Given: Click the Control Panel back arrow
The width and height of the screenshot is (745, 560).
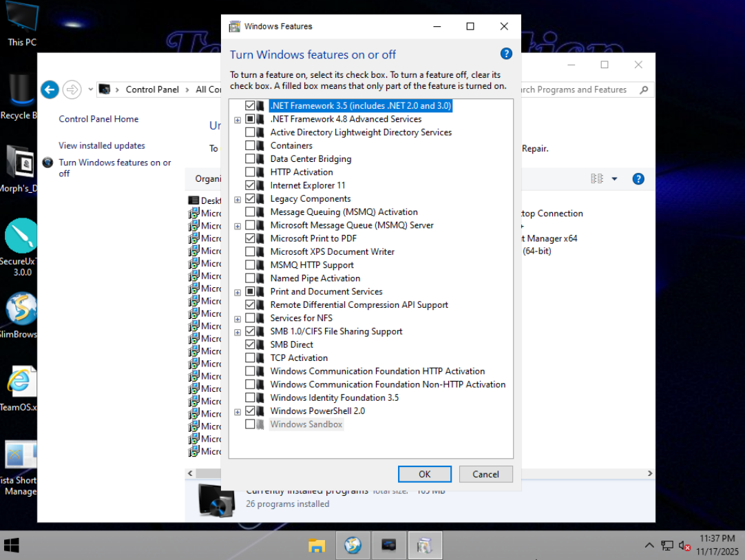Looking at the screenshot, I should (49, 89).
